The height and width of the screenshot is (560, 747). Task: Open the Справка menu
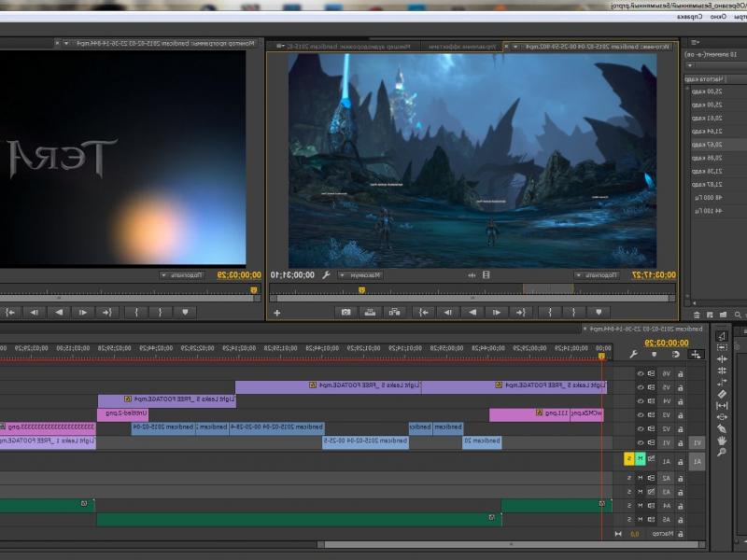click(x=690, y=17)
